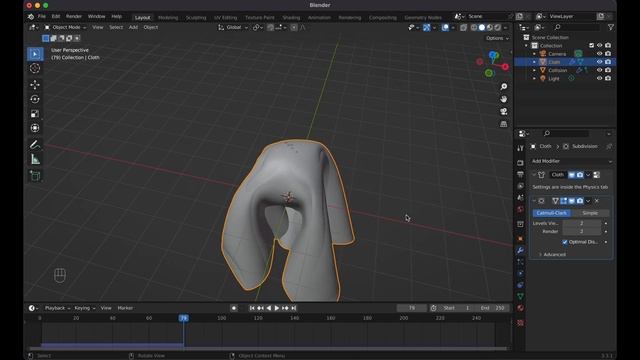Open the Output properties tab

pos(520,174)
